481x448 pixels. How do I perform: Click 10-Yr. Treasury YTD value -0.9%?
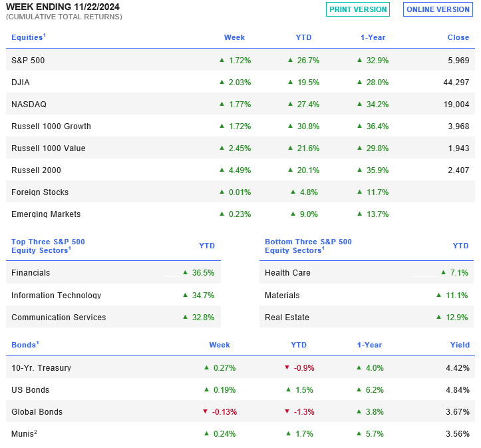(304, 368)
